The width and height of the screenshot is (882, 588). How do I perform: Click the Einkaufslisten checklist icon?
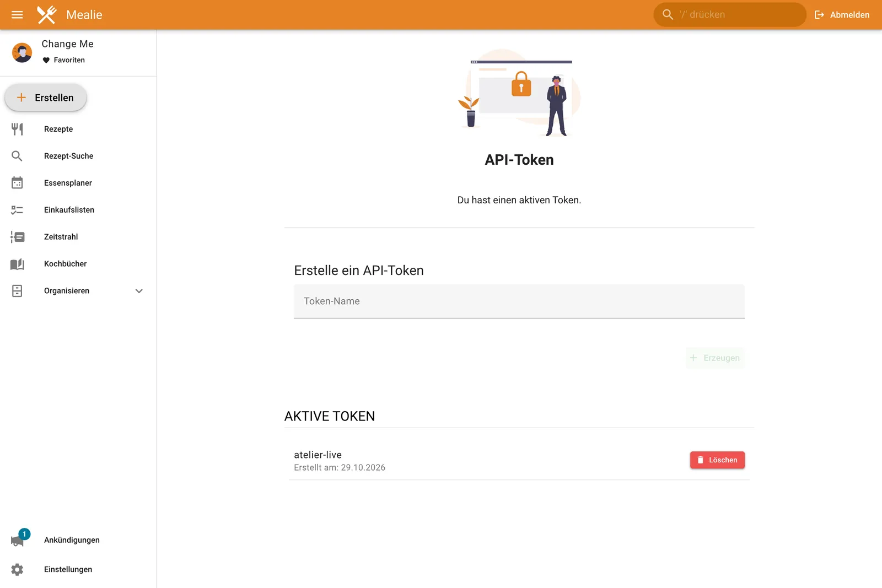point(17,210)
